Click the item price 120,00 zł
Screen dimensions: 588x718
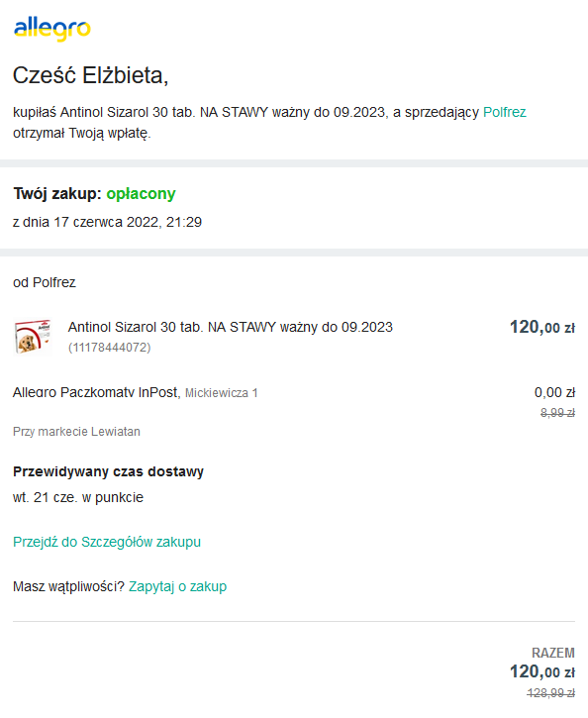point(542,328)
